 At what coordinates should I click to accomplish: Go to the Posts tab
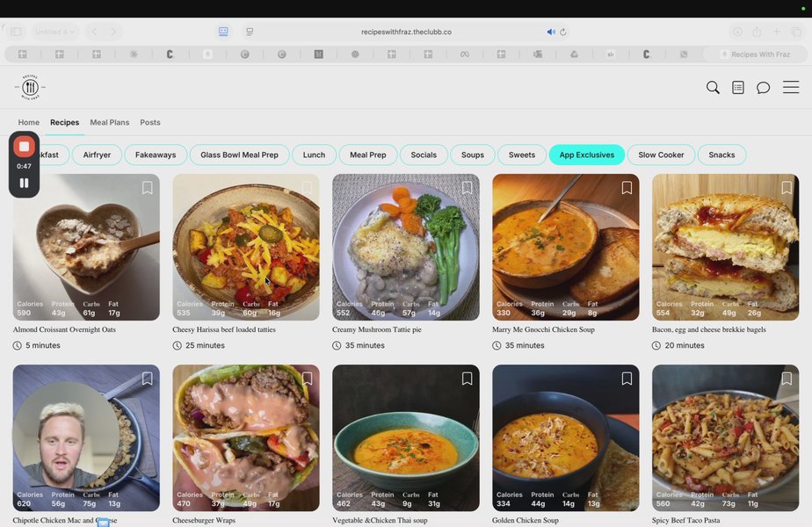pyautogui.click(x=149, y=123)
